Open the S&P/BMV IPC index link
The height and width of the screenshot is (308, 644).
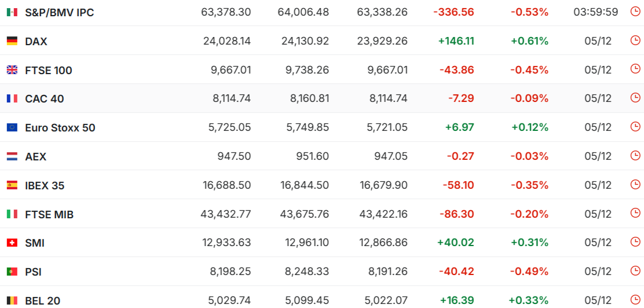coord(60,13)
